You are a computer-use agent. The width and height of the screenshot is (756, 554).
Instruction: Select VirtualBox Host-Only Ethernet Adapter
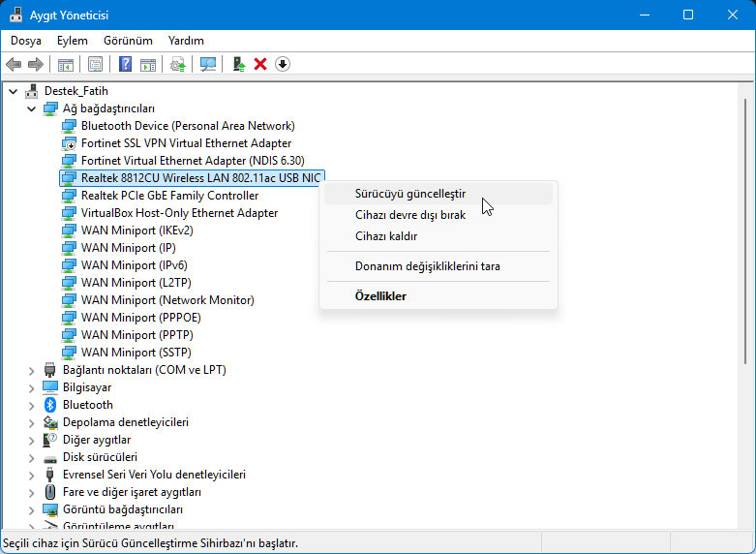coord(179,213)
